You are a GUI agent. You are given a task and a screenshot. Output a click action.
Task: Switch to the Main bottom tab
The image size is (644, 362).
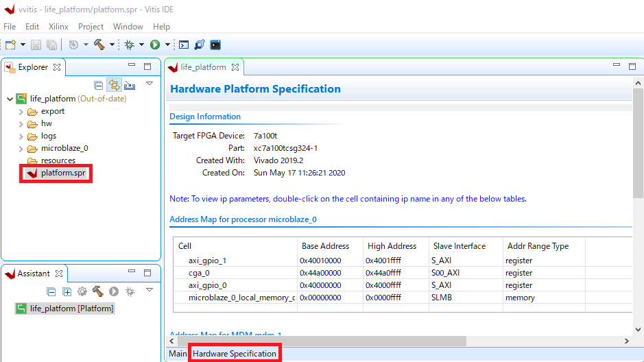(x=178, y=354)
